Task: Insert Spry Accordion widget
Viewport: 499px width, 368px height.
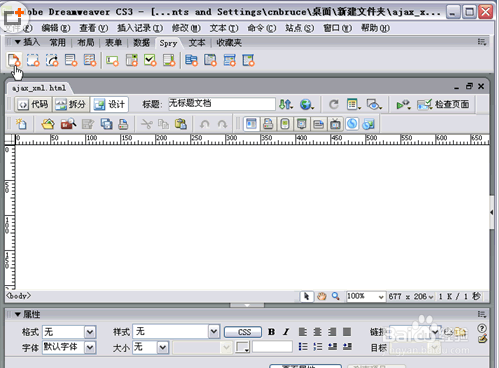Action: point(230,61)
